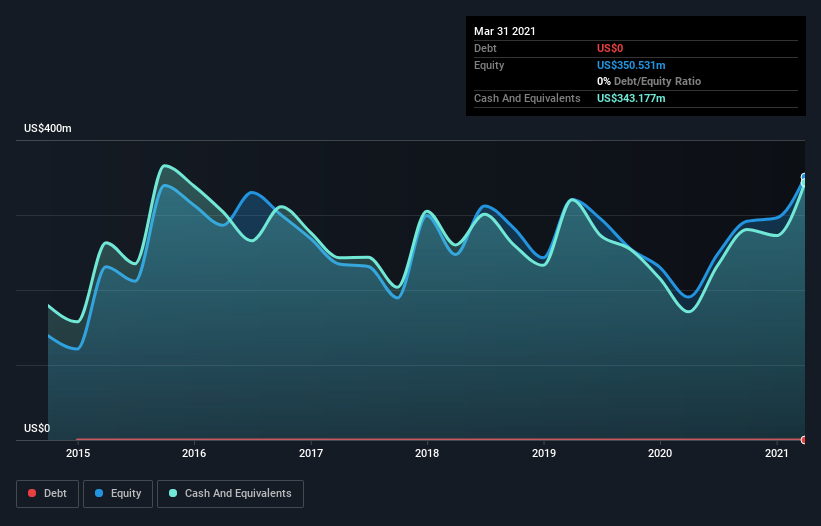
Task: Click the US$0 axis label
Action: (x=37, y=428)
